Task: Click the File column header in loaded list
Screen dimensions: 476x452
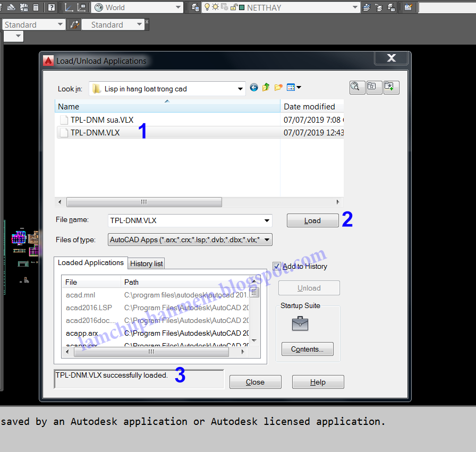Action: tap(91, 282)
